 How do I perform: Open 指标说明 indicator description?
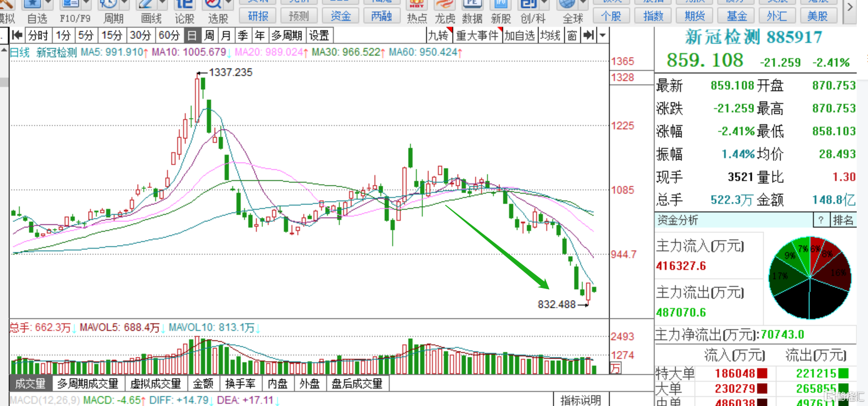[581, 400]
